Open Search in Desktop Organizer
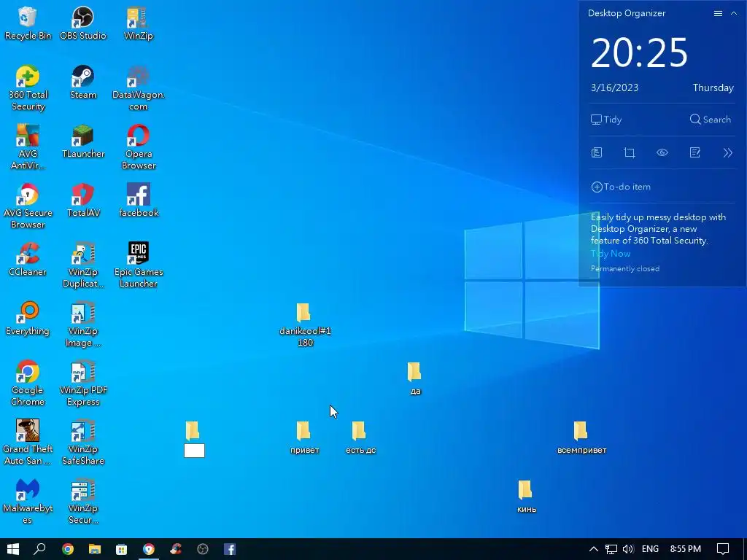The height and width of the screenshot is (560, 747). pyautogui.click(x=710, y=120)
